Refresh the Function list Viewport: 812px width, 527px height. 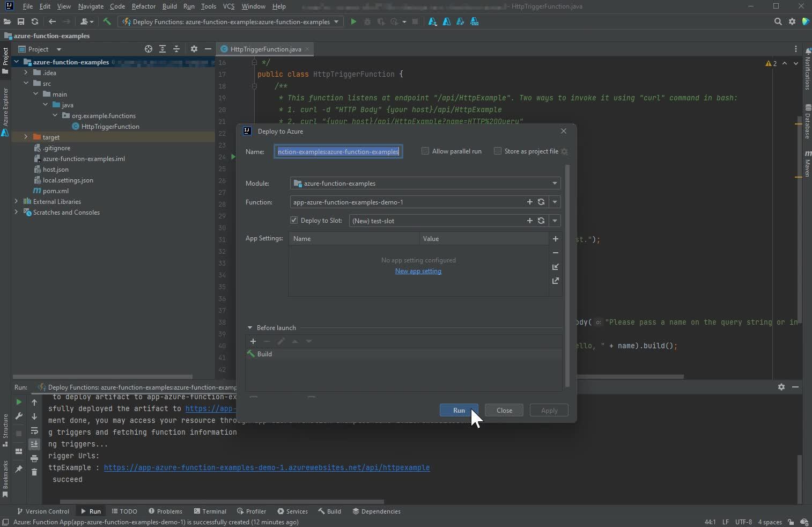[x=541, y=202]
